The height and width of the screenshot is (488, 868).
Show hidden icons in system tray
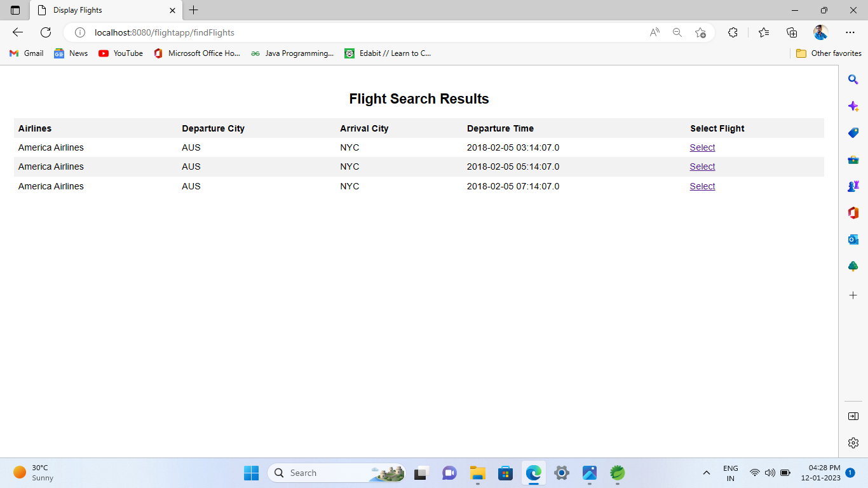pos(706,473)
